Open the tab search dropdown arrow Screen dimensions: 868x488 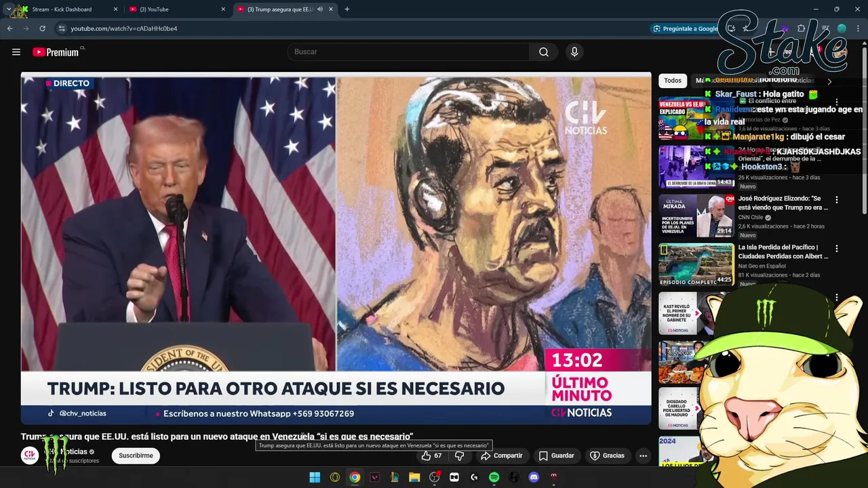pyautogui.click(x=8, y=9)
